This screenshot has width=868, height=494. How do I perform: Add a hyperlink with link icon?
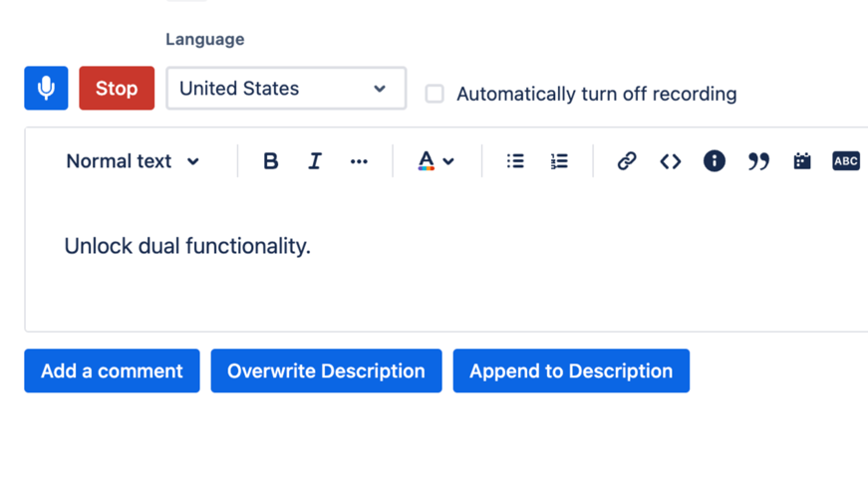626,161
